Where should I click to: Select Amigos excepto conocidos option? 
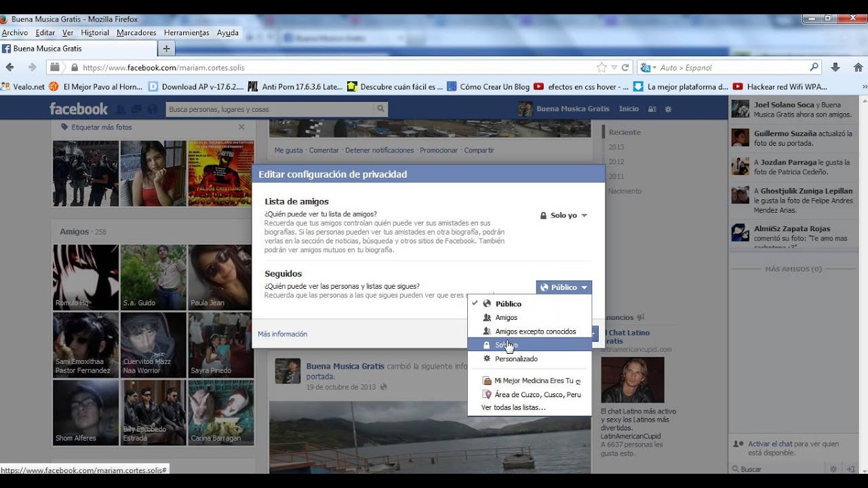tap(530, 331)
